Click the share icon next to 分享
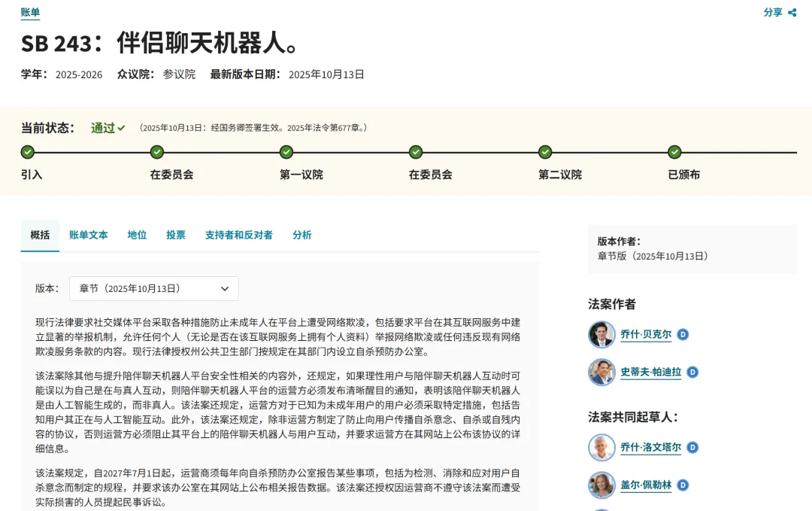 (792, 13)
